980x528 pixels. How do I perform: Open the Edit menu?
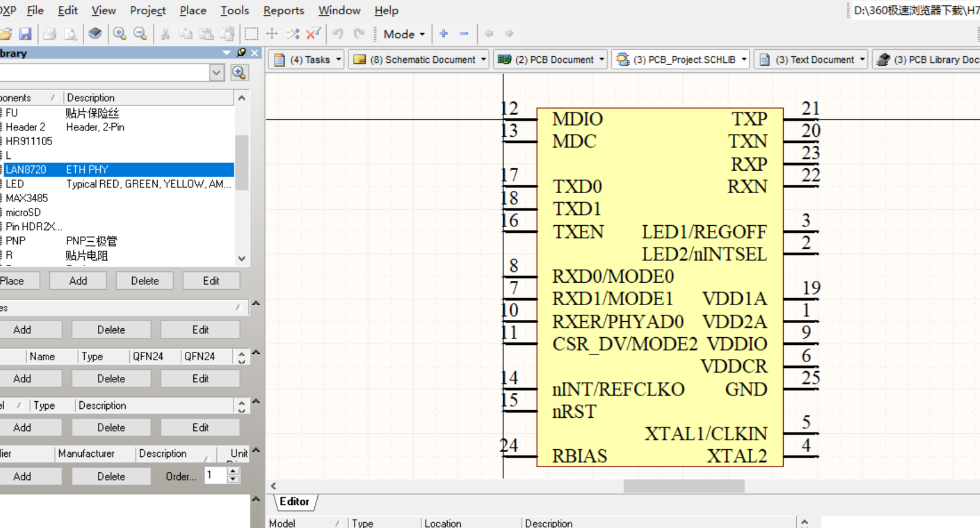(68, 11)
